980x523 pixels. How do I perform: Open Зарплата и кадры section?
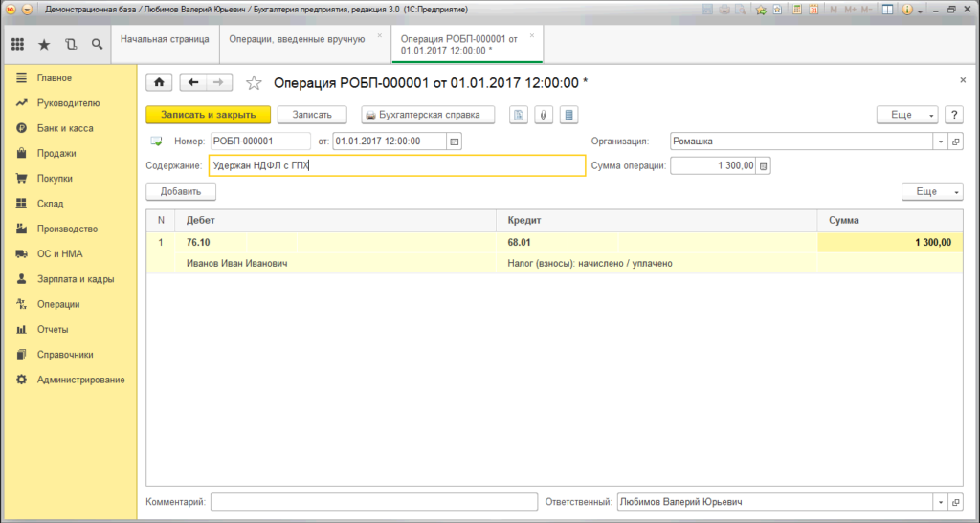point(75,279)
